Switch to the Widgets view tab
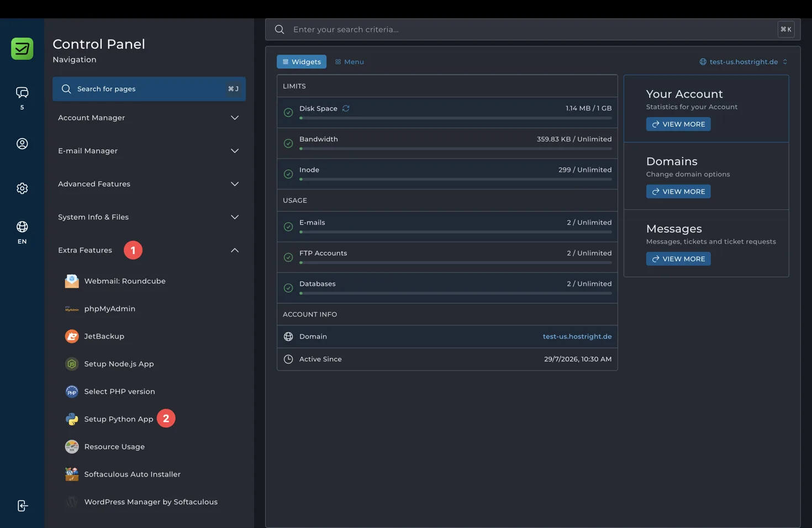The height and width of the screenshot is (528, 812). tap(302, 62)
